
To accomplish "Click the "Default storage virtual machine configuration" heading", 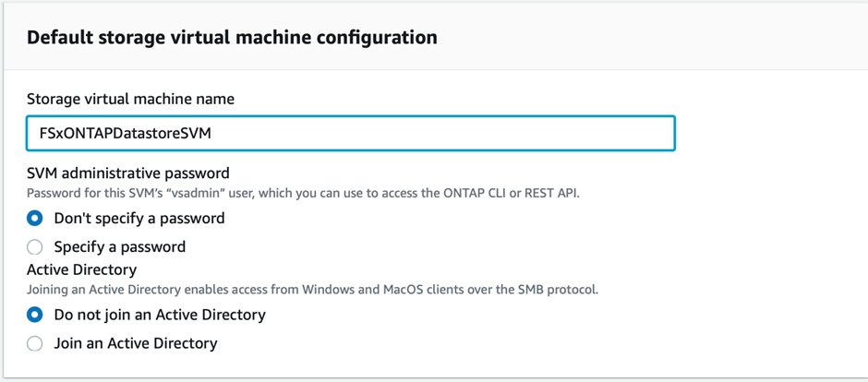I will (x=232, y=38).
